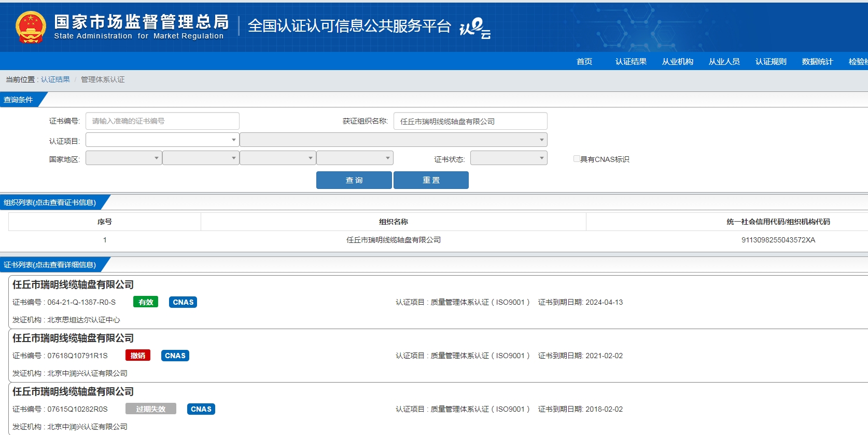Click expiry date 2024-04-13 text

pos(604,302)
